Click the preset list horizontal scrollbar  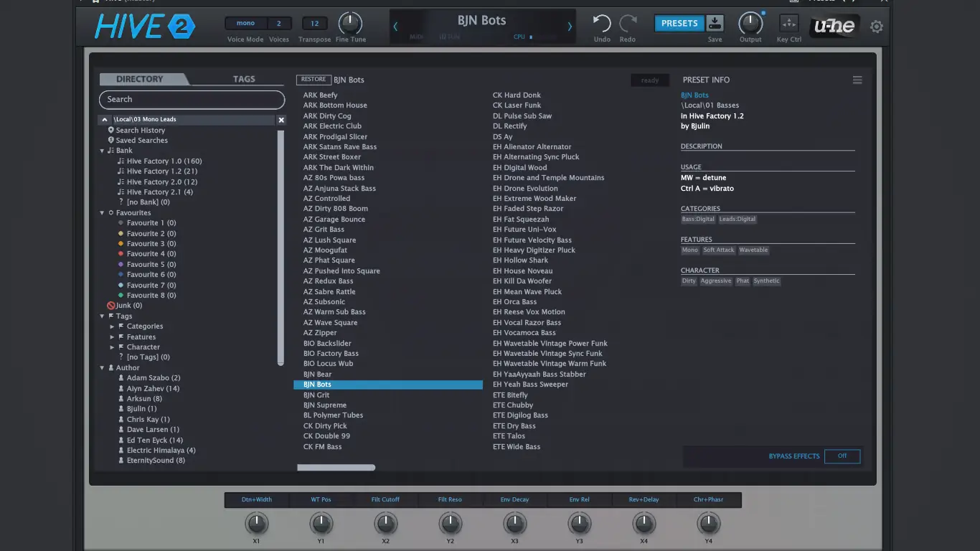pyautogui.click(x=336, y=468)
